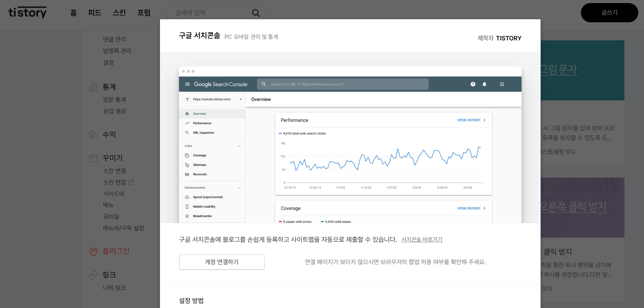Click the 링크 chain icon
Screen dimensions: 644x308
tap(93, 275)
